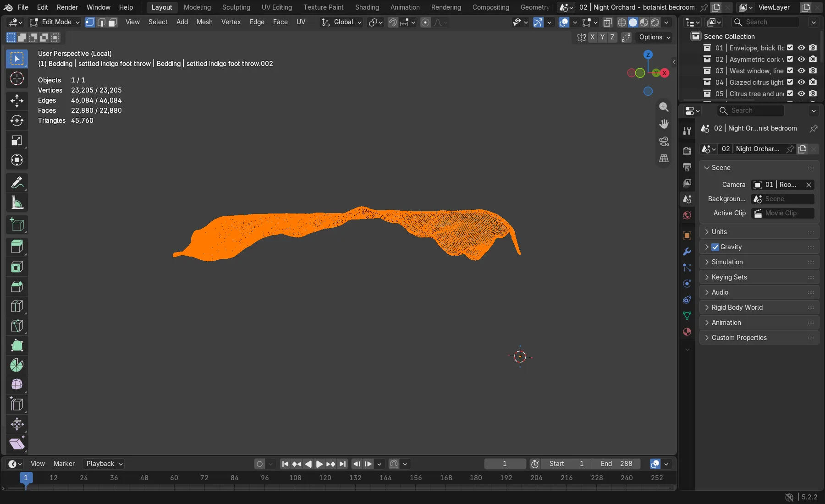The height and width of the screenshot is (504, 825).
Task: Select the Move tool in the toolbar
Action: [x=17, y=101]
